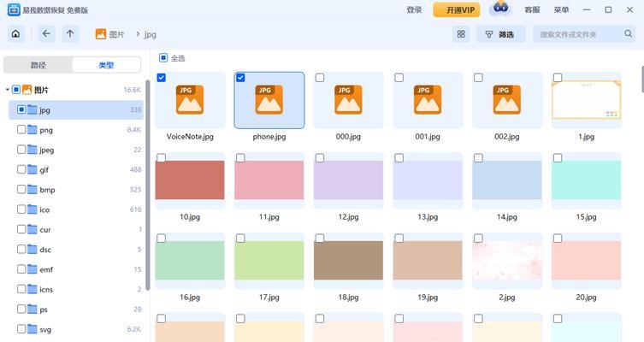644x342 pixels.
Task: Click the search files input field
Action: click(577, 34)
